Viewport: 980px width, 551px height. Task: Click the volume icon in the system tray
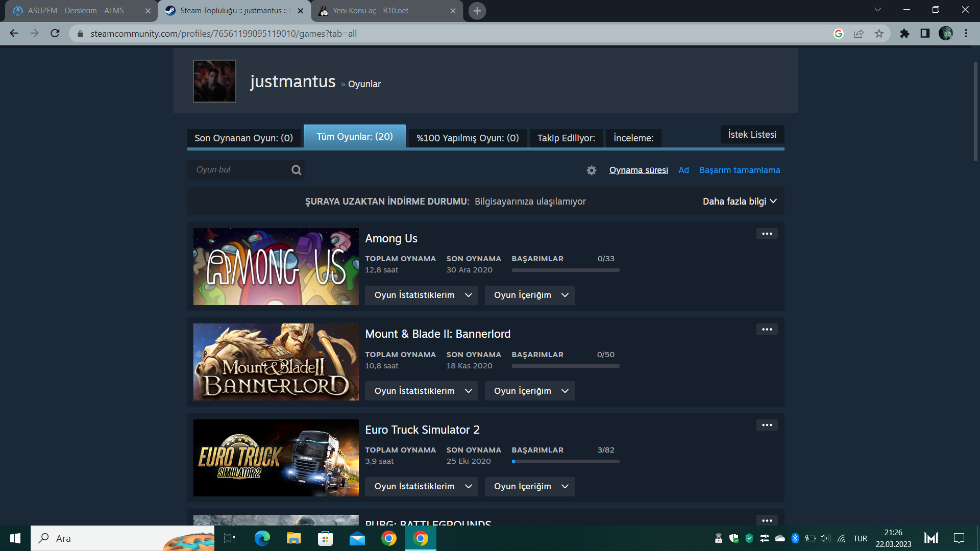(825, 538)
